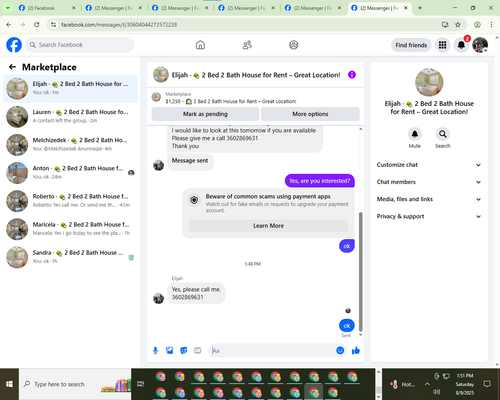Open Task View on the taskbar

tap(140, 384)
